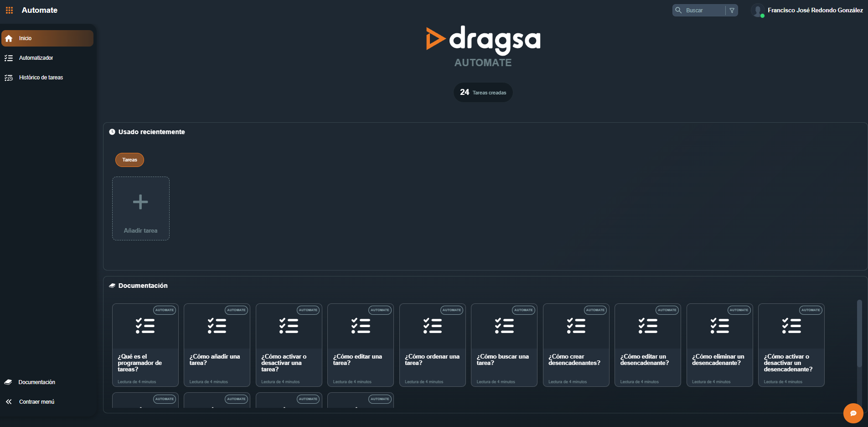Collapse the menu with Contraer menú
The image size is (868, 427).
pyautogui.click(x=36, y=401)
